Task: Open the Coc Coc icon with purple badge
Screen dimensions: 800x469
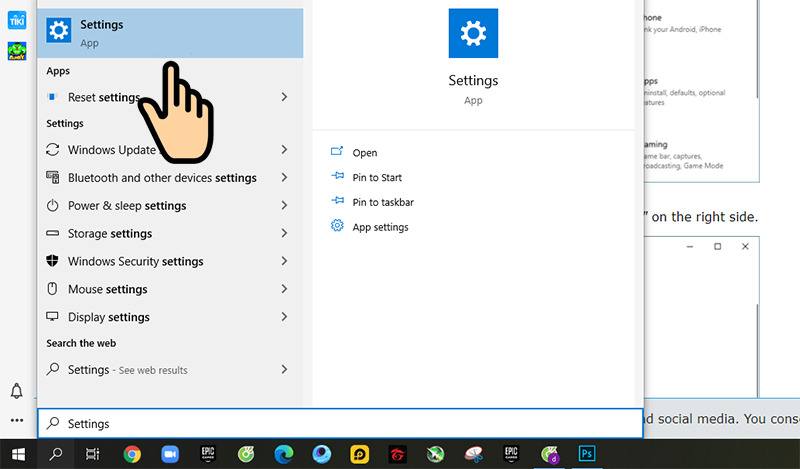Action: pos(549,454)
